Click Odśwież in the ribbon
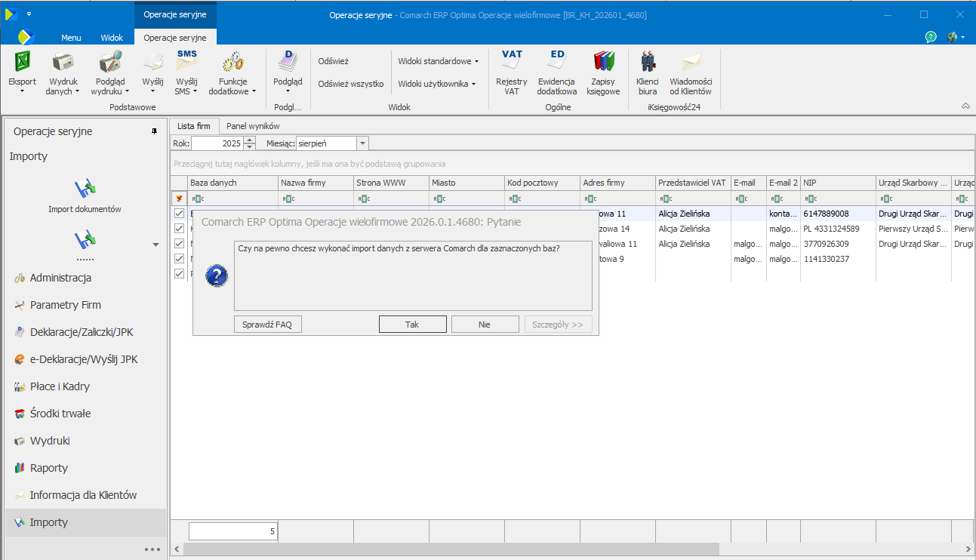 [x=333, y=61]
